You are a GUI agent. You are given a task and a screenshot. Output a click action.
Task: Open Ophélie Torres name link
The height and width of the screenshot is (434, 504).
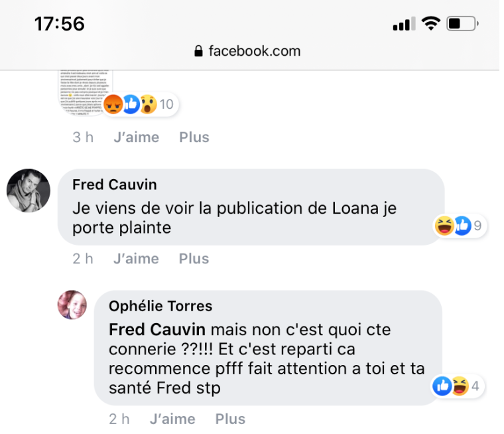point(160,306)
